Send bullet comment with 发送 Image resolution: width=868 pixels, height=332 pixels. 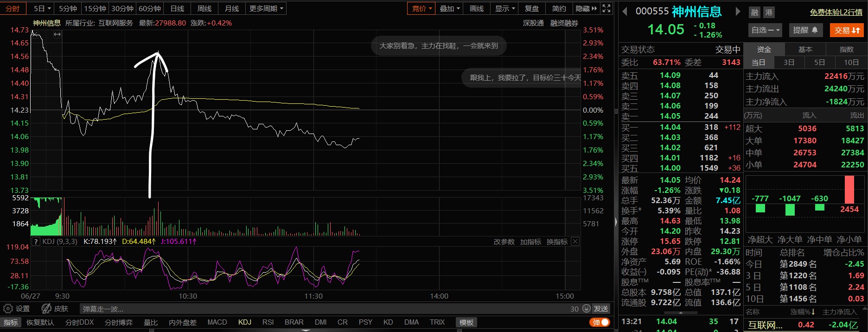pyautogui.click(x=601, y=309)
